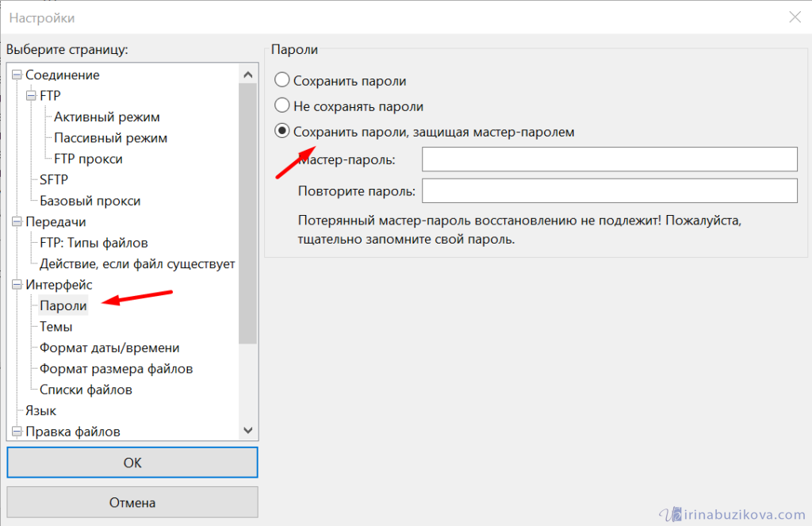Collapse the FTP tree branch
This screenshot has width=812, height=526.
31,96
